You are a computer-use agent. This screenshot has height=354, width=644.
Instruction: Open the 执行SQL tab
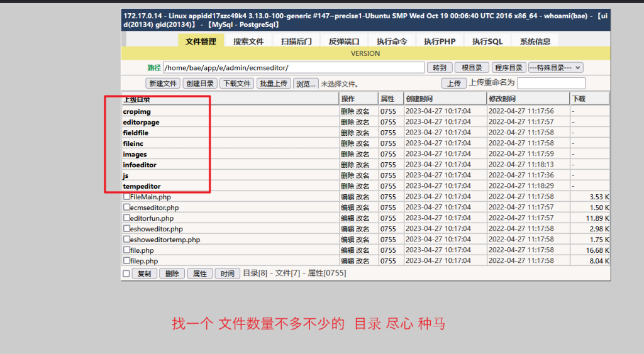(x=487, y=41)
